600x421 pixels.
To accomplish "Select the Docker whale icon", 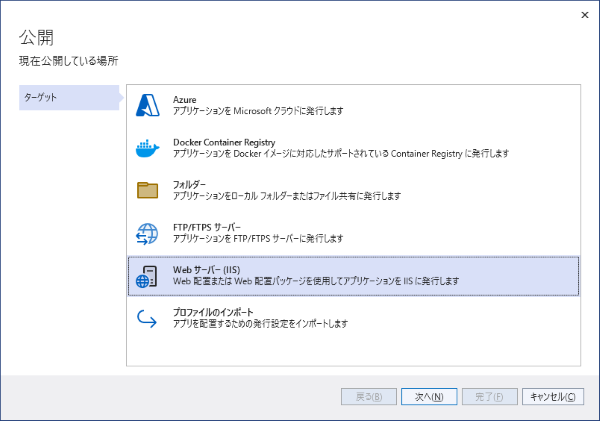I will point(147,148).
